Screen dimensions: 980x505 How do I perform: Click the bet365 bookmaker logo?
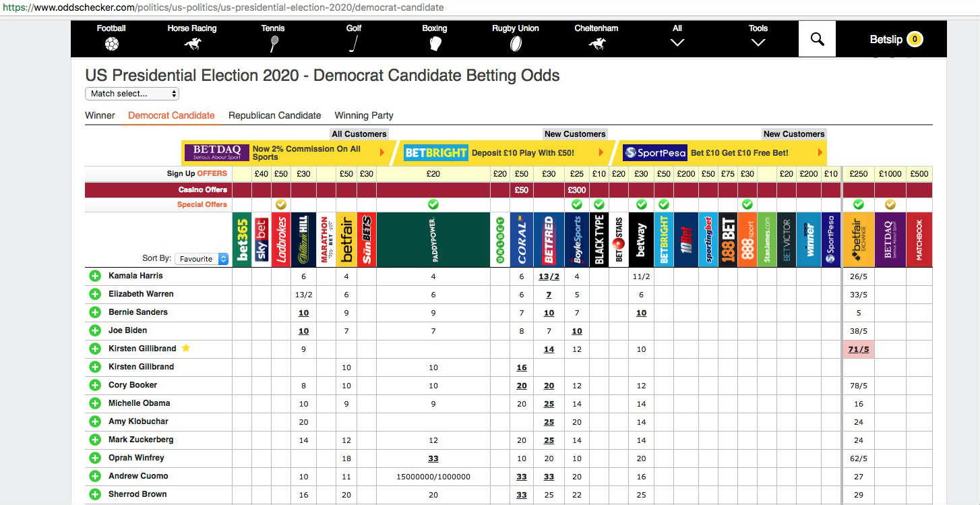point(242,240)
